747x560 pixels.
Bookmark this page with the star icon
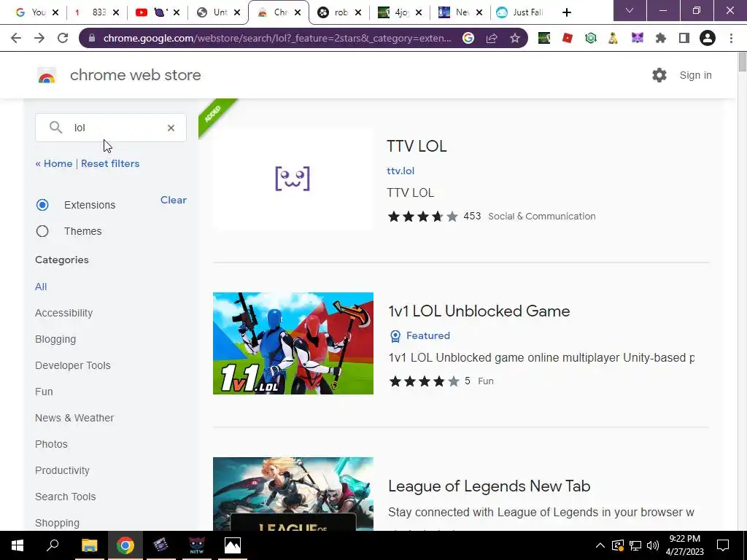pos(515,38)
